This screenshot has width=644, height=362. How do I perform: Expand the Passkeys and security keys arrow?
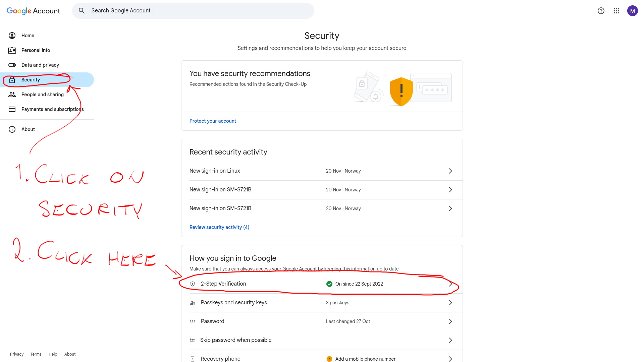tap(450, 303)
